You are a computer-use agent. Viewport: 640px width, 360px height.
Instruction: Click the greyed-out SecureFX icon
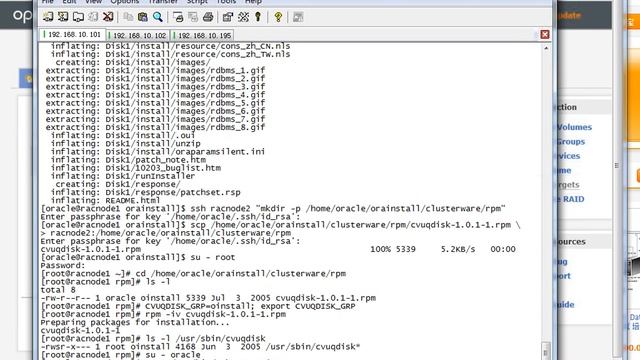[298, 17]
